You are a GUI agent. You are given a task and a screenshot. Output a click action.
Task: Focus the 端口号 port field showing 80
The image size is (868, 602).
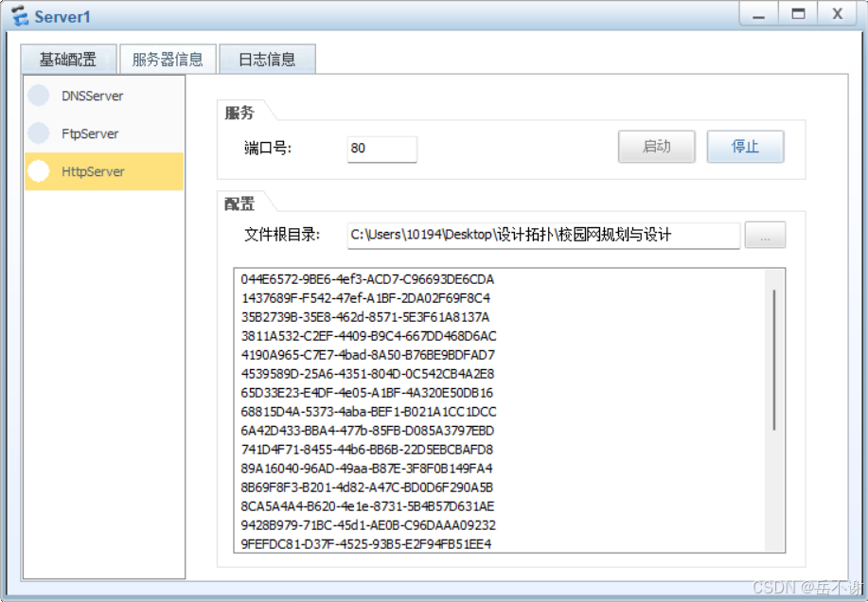[x=382, y=149]
